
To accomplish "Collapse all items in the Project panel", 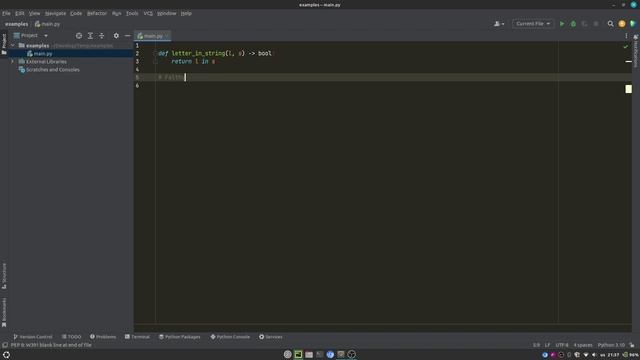I will coord(102,36).
